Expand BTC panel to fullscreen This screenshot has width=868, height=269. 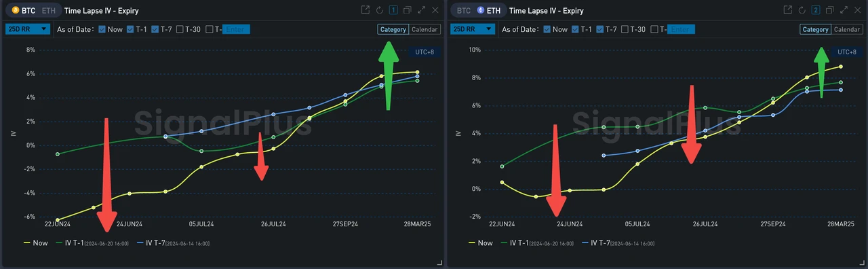click(421, 10)
